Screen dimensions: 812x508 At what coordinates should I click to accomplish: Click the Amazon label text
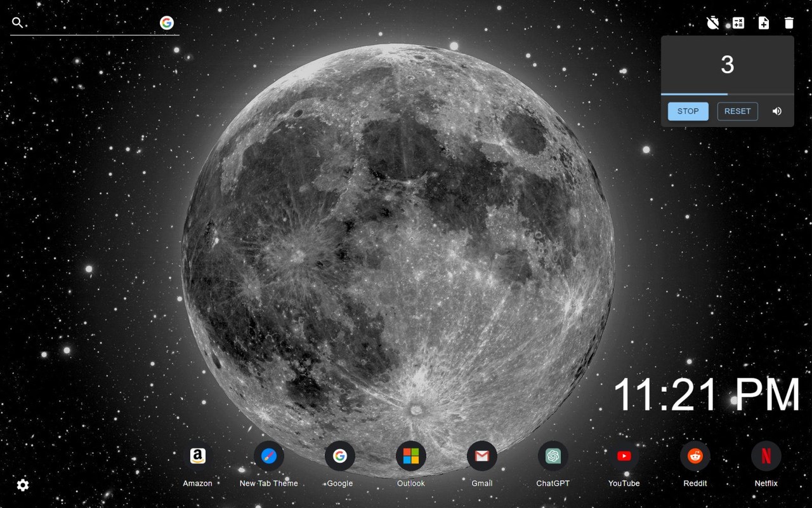click(198, 483)
